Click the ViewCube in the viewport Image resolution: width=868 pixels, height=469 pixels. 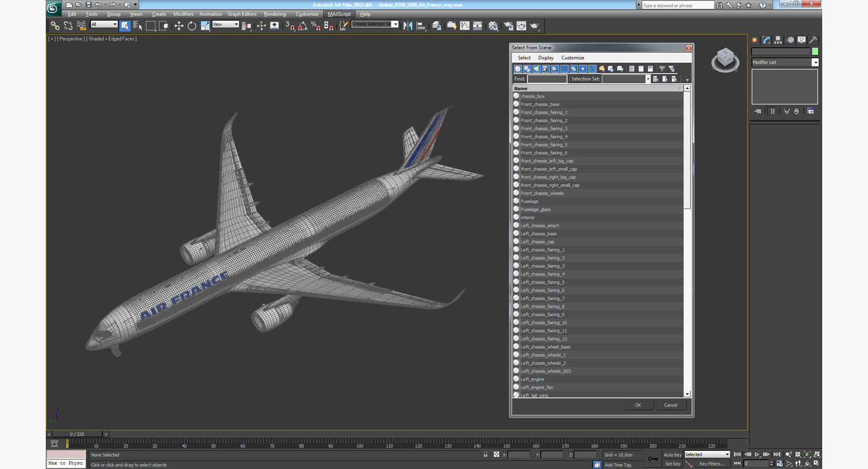(725, 60)
